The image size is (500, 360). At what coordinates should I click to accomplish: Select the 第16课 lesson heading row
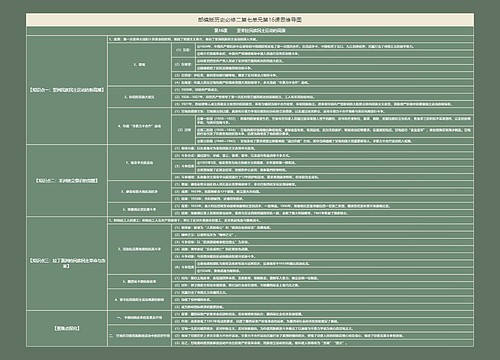(x=250, y=31)
